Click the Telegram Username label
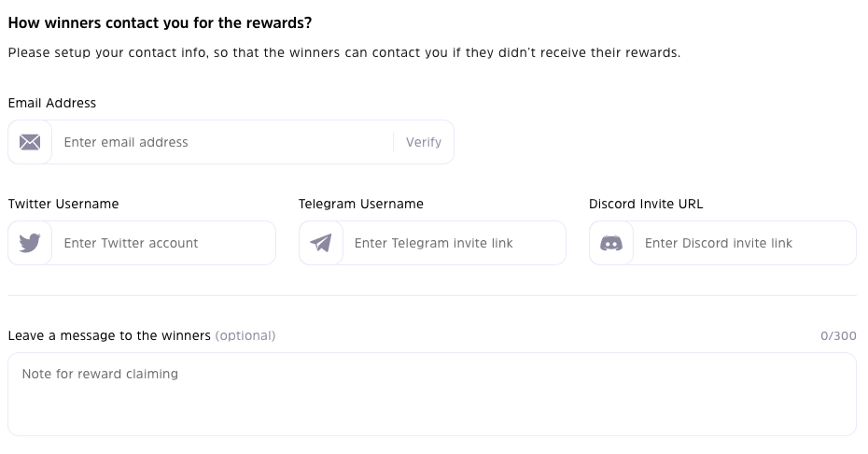 361,204
